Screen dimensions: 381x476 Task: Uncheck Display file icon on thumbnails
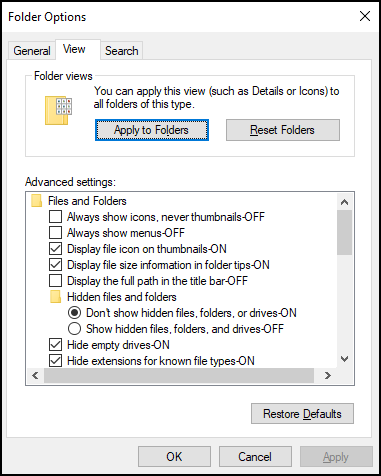[55, 249]
